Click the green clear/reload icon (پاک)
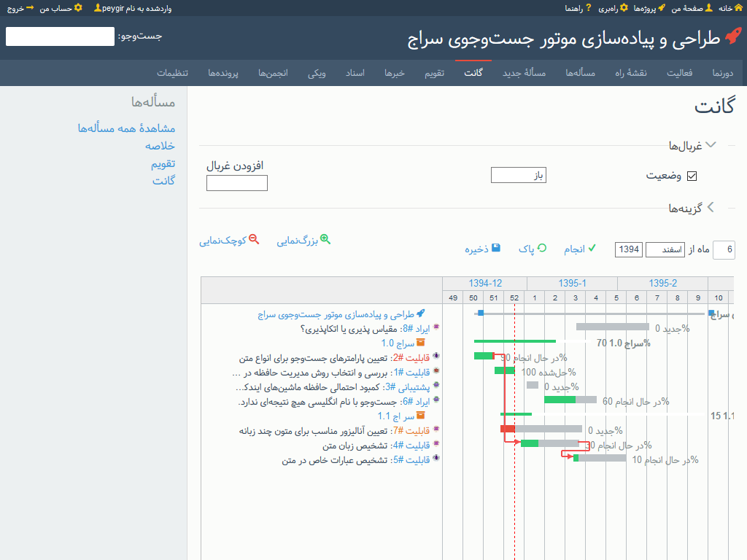 click(x=542, y=248)
